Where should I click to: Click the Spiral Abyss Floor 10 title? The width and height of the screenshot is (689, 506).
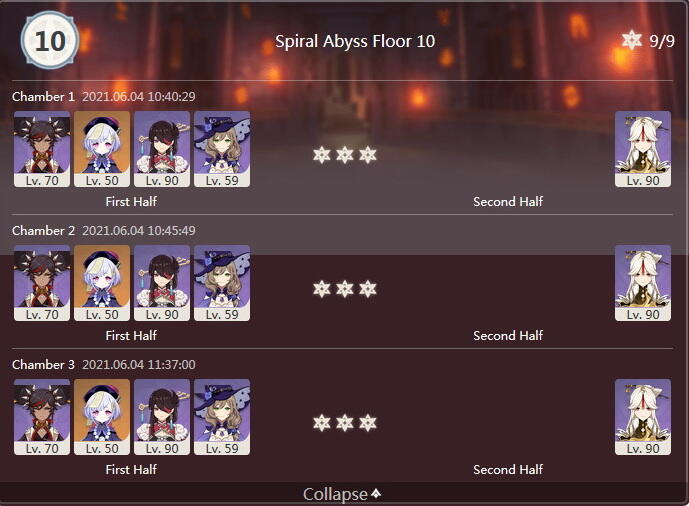(355, 42)
